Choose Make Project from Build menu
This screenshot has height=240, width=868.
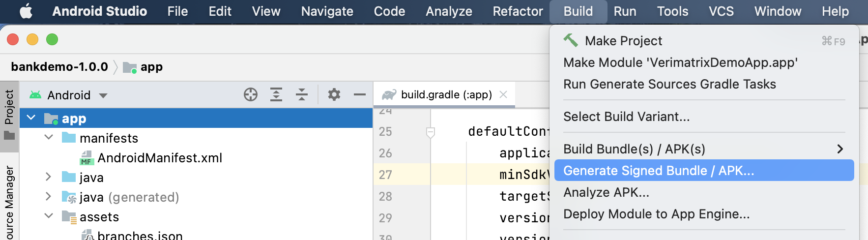coord(704,41)
